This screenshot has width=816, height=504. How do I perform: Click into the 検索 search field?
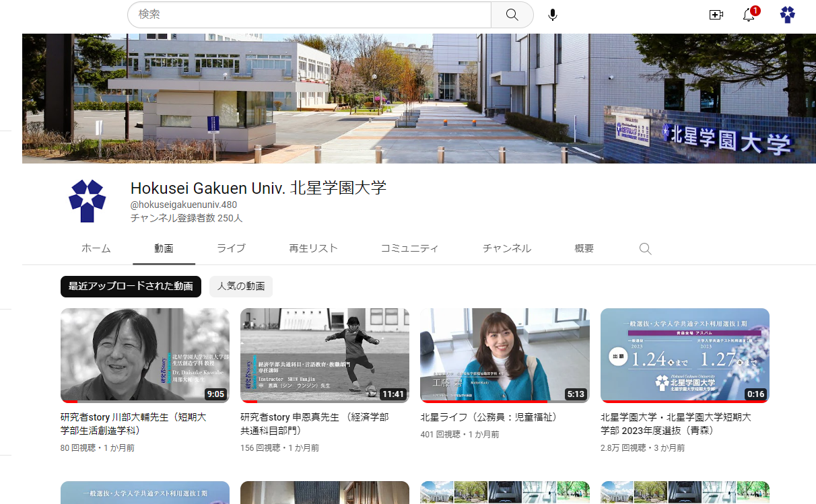coord(309,14)
